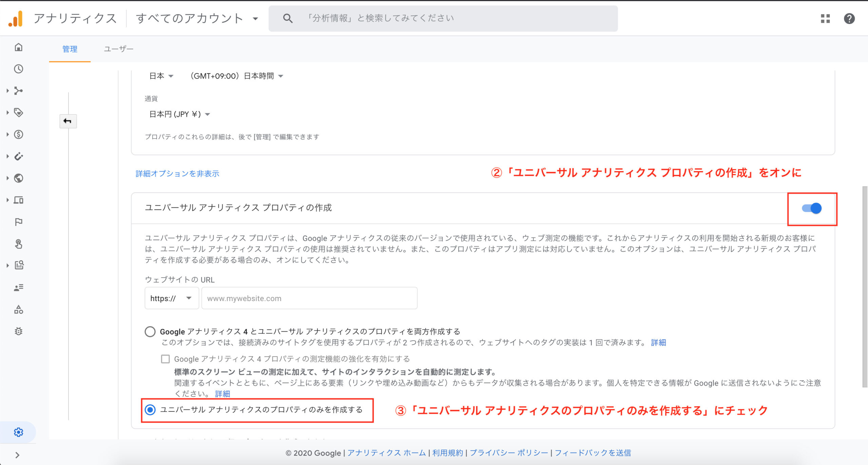Open the DebugView bug icon
The width and height of the screenshot is (868, 465).
(x=19, y=331)
